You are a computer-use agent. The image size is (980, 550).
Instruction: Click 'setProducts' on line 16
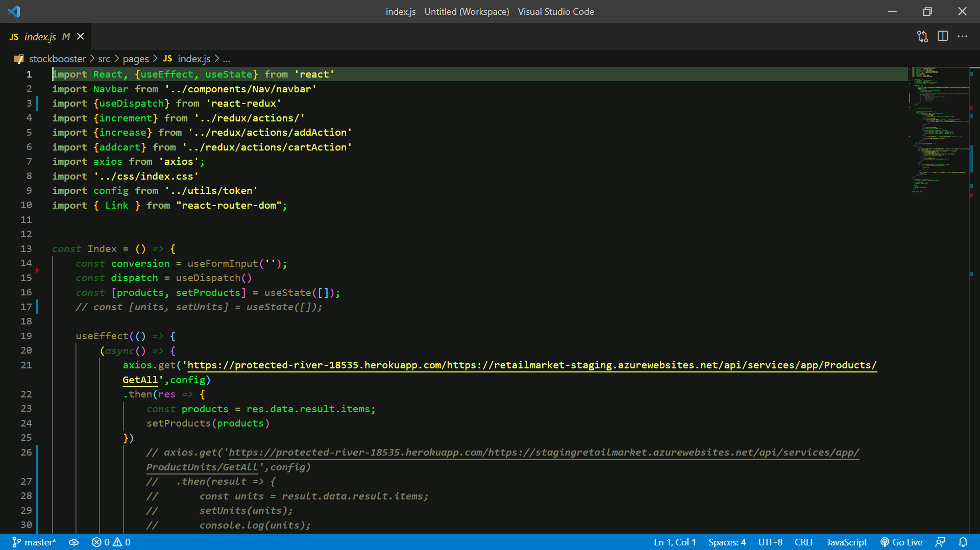[208, 292]
